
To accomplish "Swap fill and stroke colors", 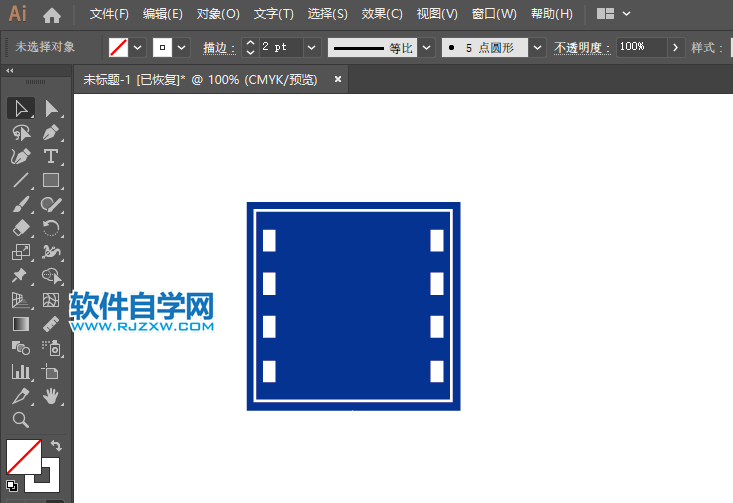I will 57,445.
